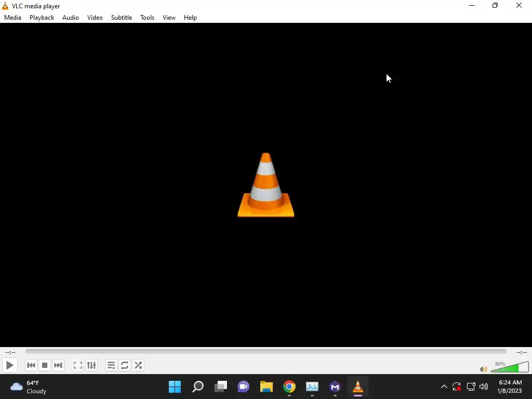Adjust the 90% volume slider

510,367
